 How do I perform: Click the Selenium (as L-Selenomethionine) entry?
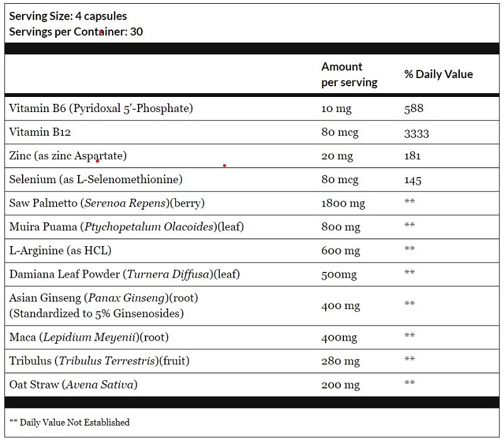[x=96, y=179]
